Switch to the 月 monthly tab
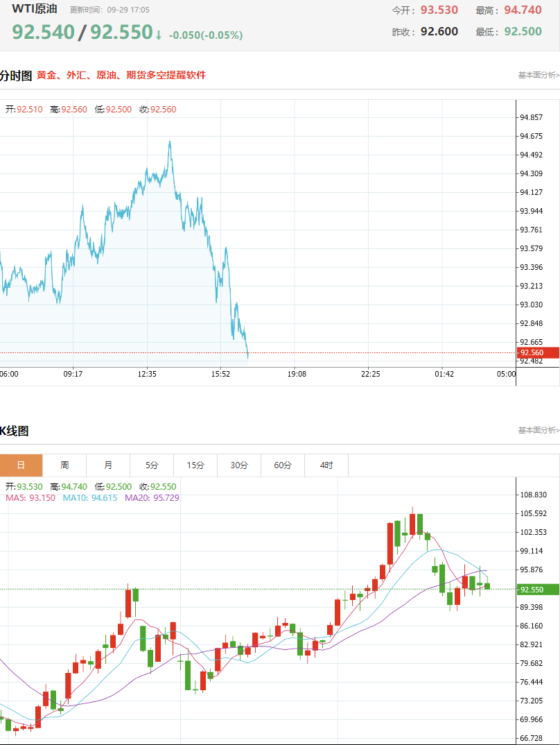 click(x=108, y=465)
